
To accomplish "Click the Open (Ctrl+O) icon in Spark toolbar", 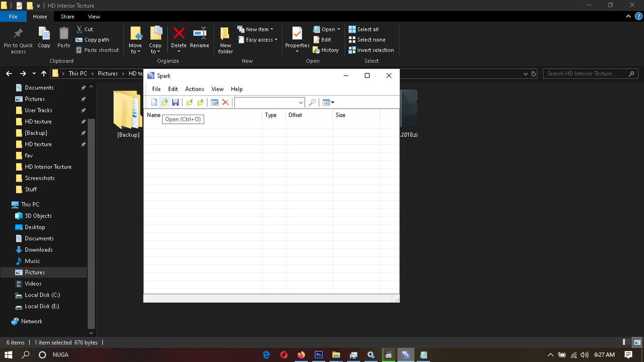I will point(165,103).
